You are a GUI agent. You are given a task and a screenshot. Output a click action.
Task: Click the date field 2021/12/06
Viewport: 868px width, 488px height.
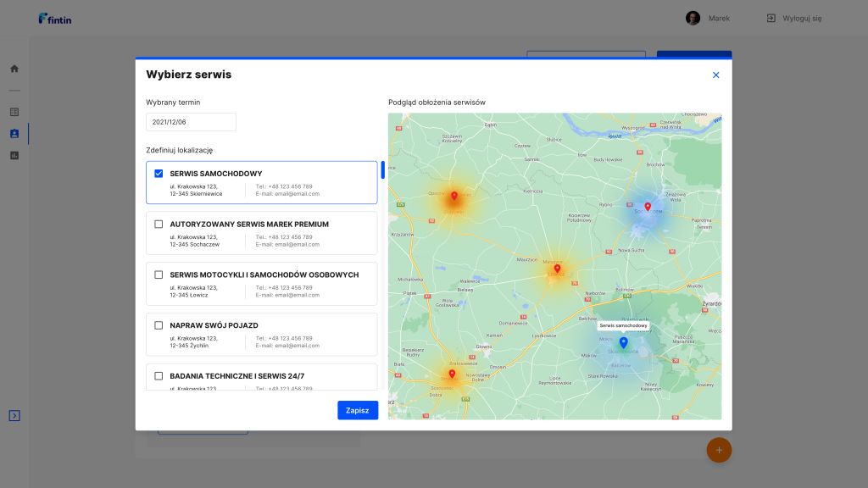coord(191,122)
